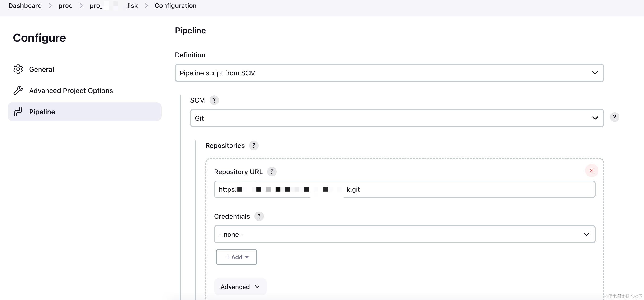Image resolution: width=644 pixels, height=300 pixels.
Task: Remove the repository with the red X
Action: [592, 171]
